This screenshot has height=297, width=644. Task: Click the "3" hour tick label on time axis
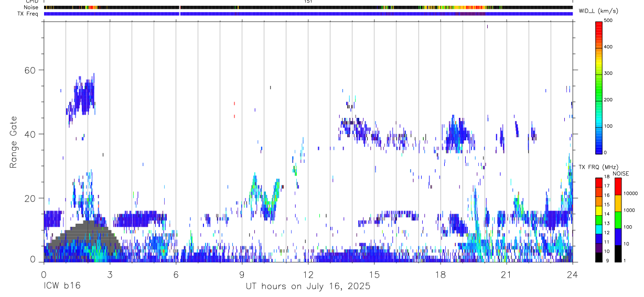tap(110, 274)
